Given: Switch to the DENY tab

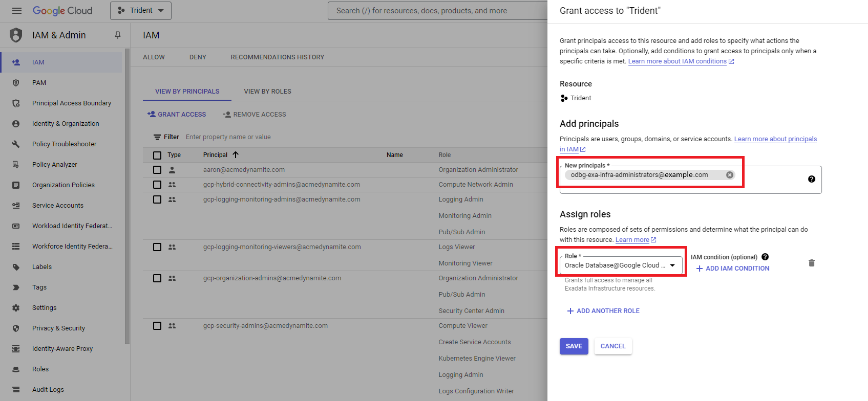Looking at the screenshot, I should [198, 57].
